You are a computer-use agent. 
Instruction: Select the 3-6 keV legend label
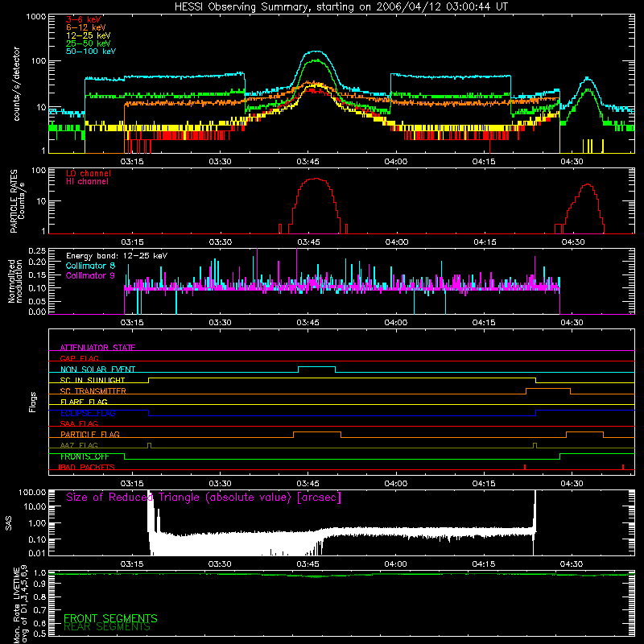[84, 19]
